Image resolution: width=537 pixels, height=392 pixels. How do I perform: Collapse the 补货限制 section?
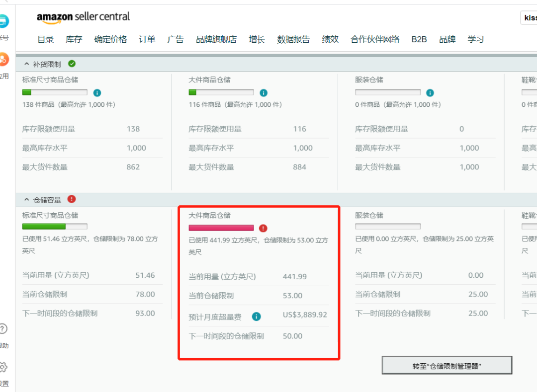coord(27,64)
